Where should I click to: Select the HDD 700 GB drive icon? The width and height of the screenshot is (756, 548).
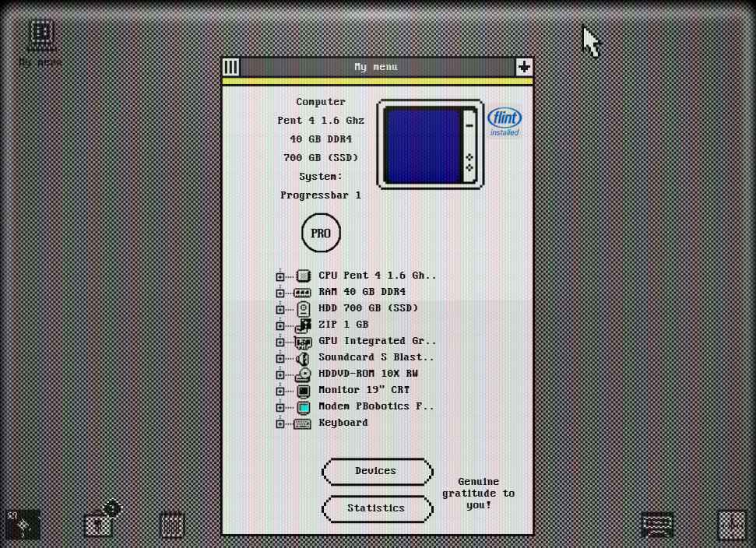303,308
